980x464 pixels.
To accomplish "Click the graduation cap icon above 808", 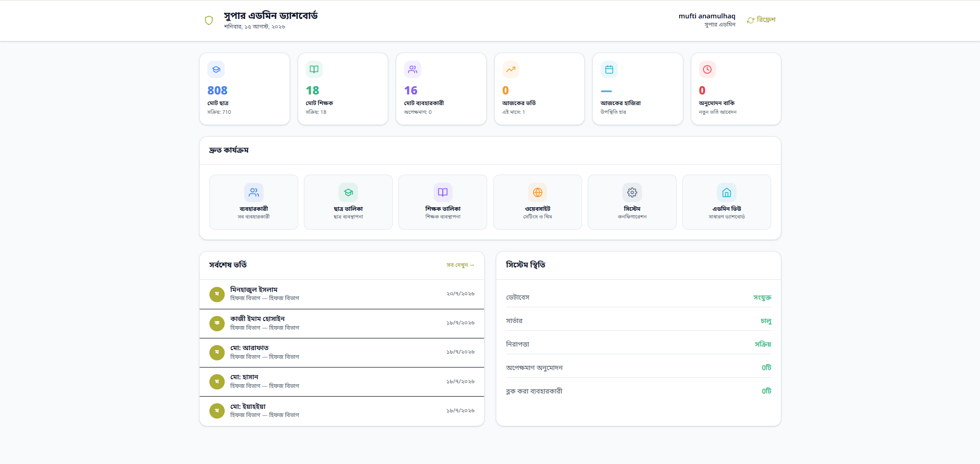I will (x=216, y=69).
